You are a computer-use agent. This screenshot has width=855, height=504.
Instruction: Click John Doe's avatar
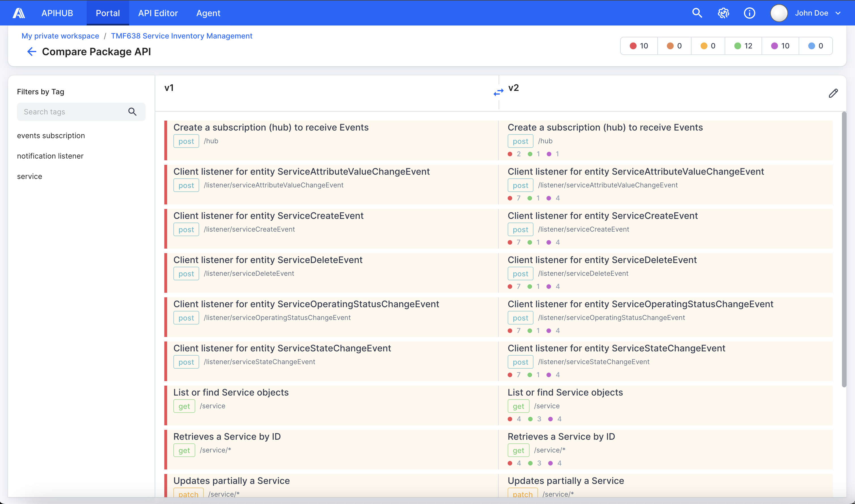(779, 13)
